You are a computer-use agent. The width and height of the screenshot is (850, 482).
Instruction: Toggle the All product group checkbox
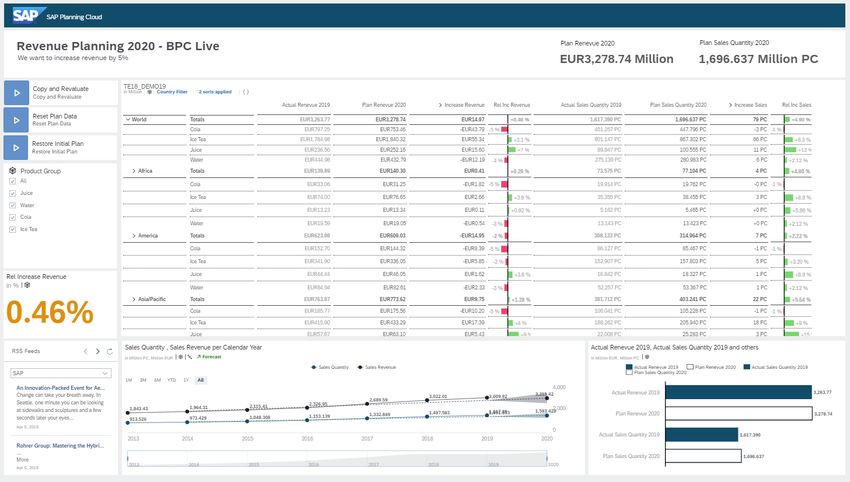[12, 181]
